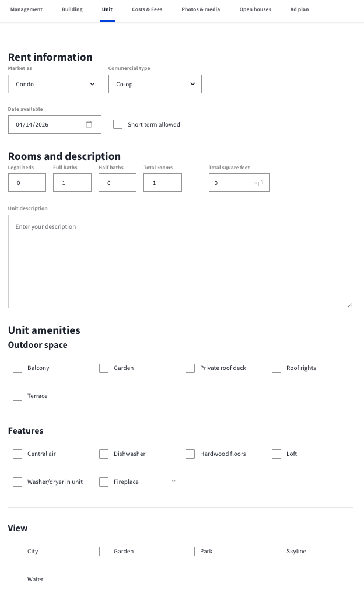Switch to the Costs & Fees tab
This screenshot has width=364, height=600.
(x=147, y=9)
